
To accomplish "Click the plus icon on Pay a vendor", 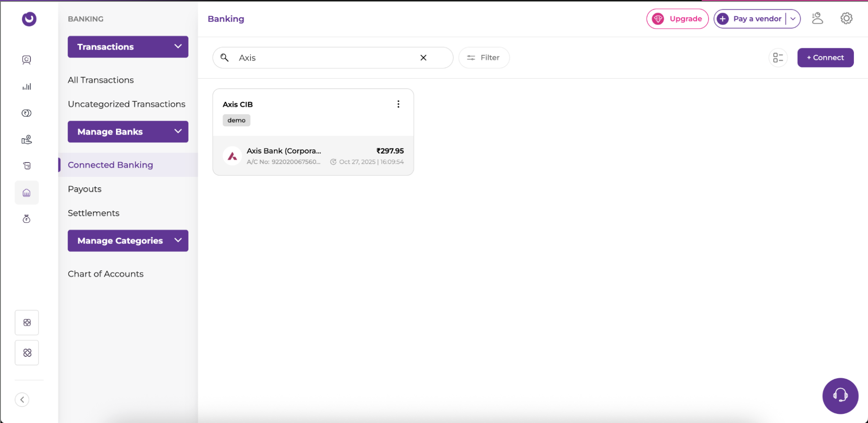I will [723, 19].
